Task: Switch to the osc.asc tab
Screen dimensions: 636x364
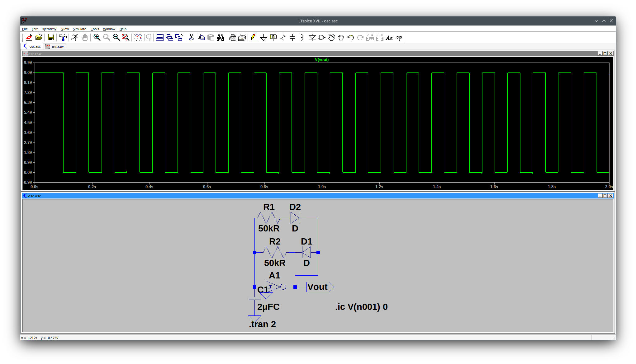Action: click(32, 46)
